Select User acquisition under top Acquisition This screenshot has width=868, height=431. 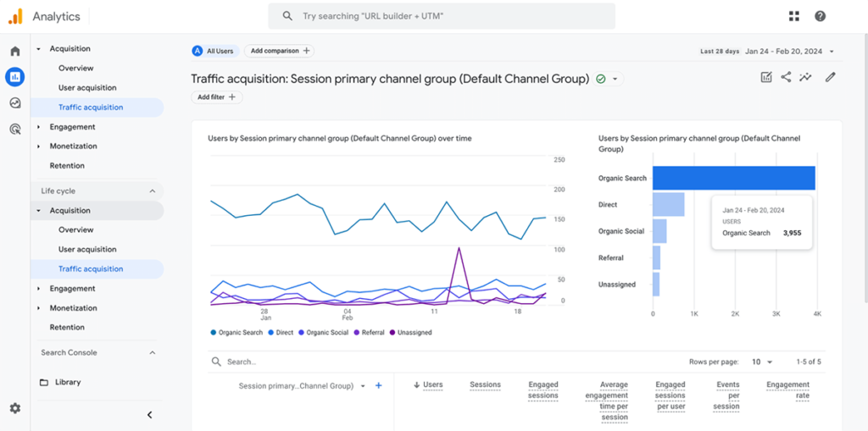tap(87, 88)
